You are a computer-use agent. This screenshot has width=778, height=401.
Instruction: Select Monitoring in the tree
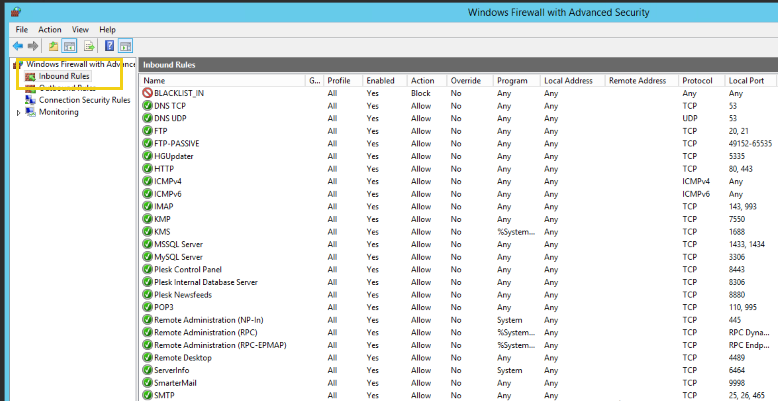click(x=59, y=112)
